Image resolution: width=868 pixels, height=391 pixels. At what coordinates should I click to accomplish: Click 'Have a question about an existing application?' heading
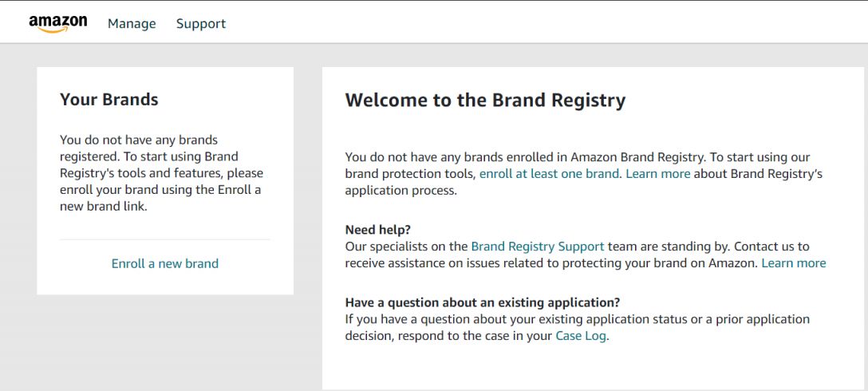(483, 303)
